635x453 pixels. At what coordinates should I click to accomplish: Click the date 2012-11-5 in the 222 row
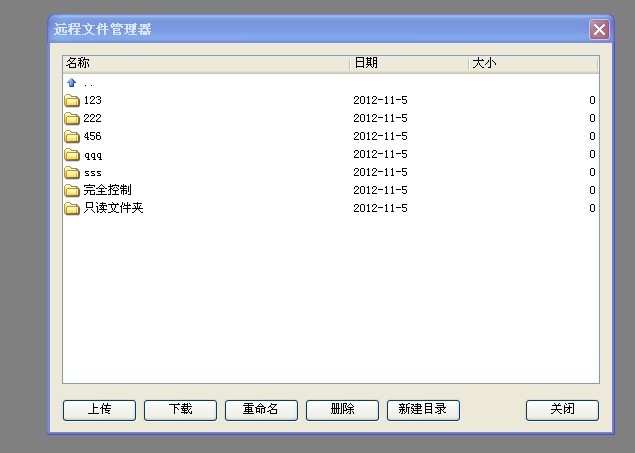[x=380, y=118]
